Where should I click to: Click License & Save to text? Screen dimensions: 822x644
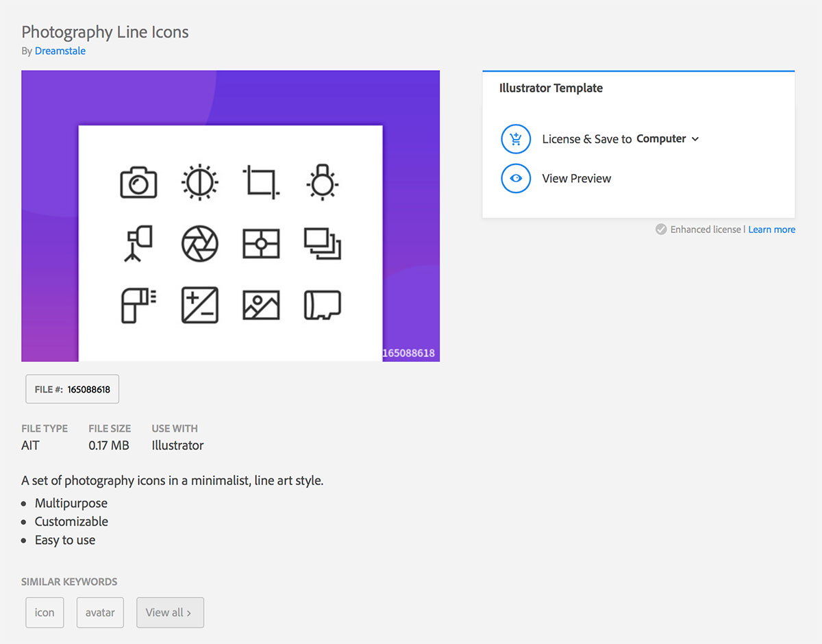coord(586,139)
